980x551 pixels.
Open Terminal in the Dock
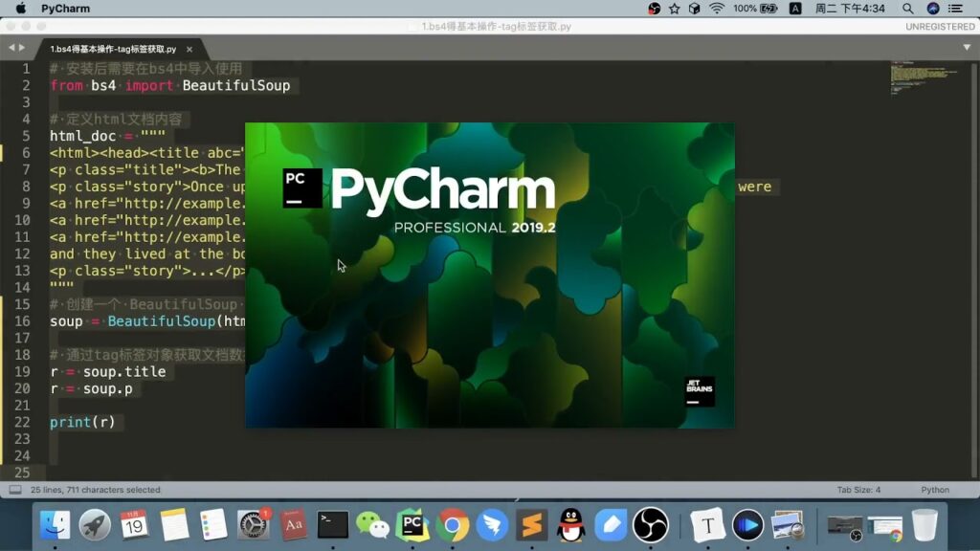332,525
